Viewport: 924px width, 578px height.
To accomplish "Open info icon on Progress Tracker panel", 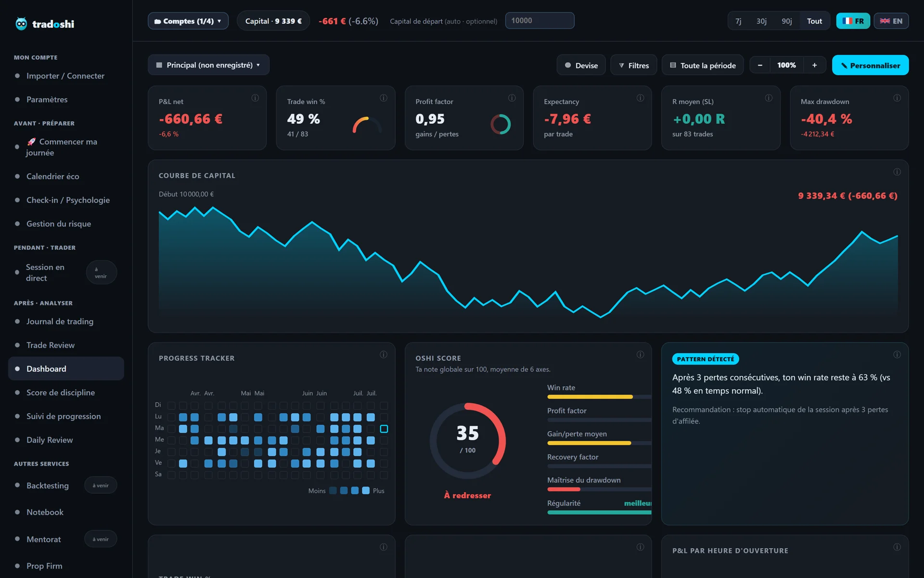I will pyautogui.click(x=384, y=355).
